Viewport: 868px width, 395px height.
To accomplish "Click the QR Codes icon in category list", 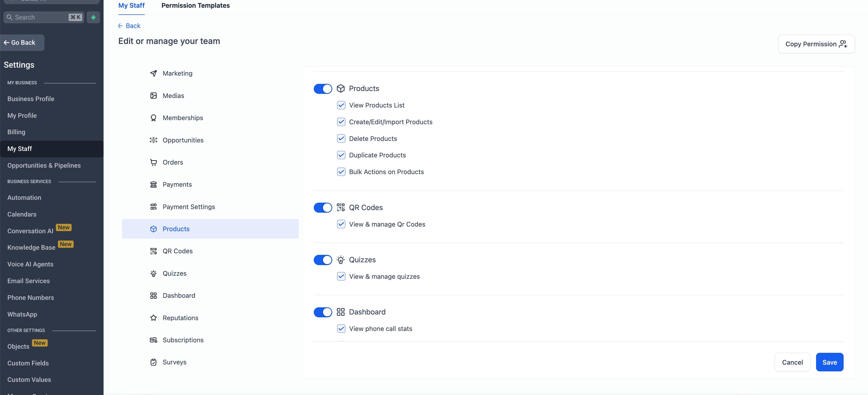I will pyautogui.click(x=153, y=251).
